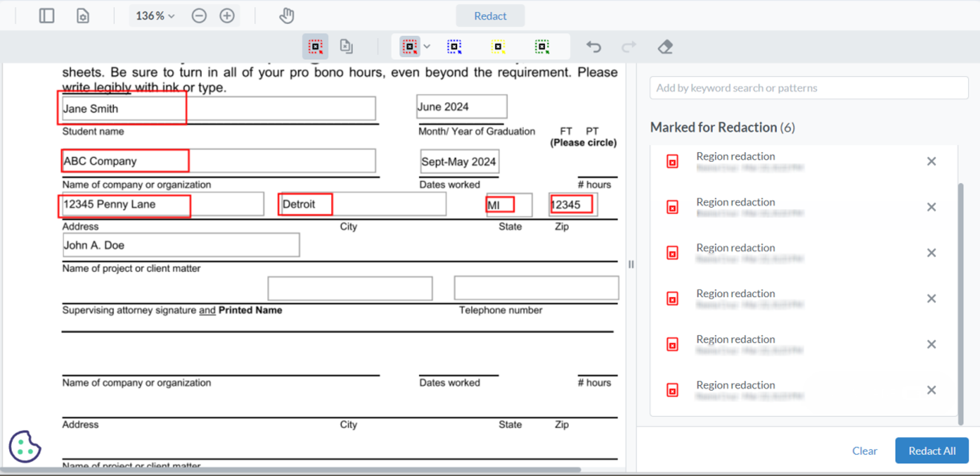Open document settings page icon
980x476 pixels.
click(82, 16)
